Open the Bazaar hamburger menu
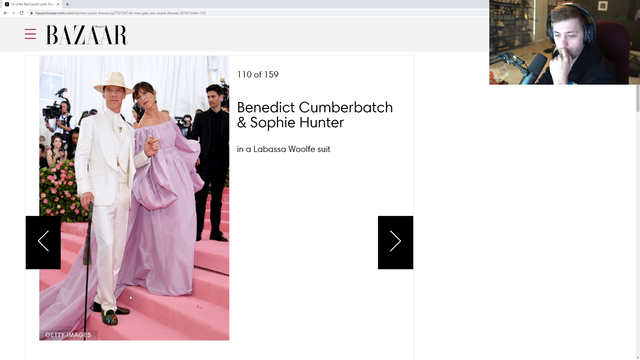The height and width of the screenshot is (360, 640). click(30, 34)
